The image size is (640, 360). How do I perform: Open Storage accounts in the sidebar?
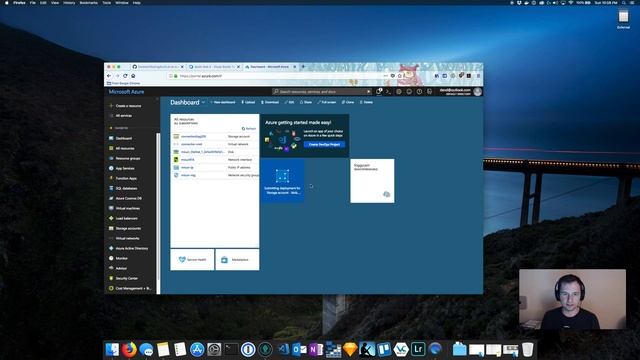(x=126, y=228)
